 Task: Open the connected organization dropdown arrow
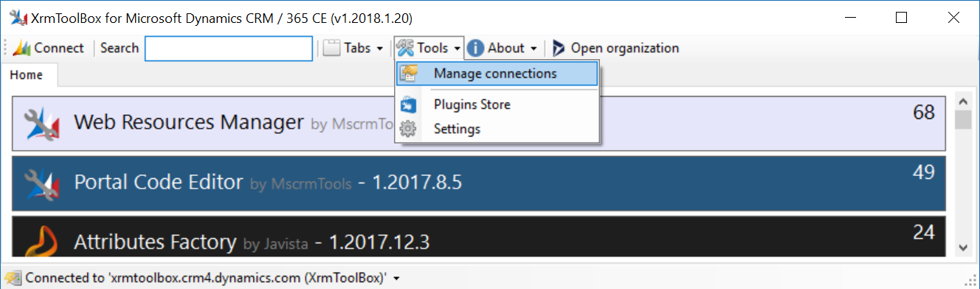click(397, 279)
